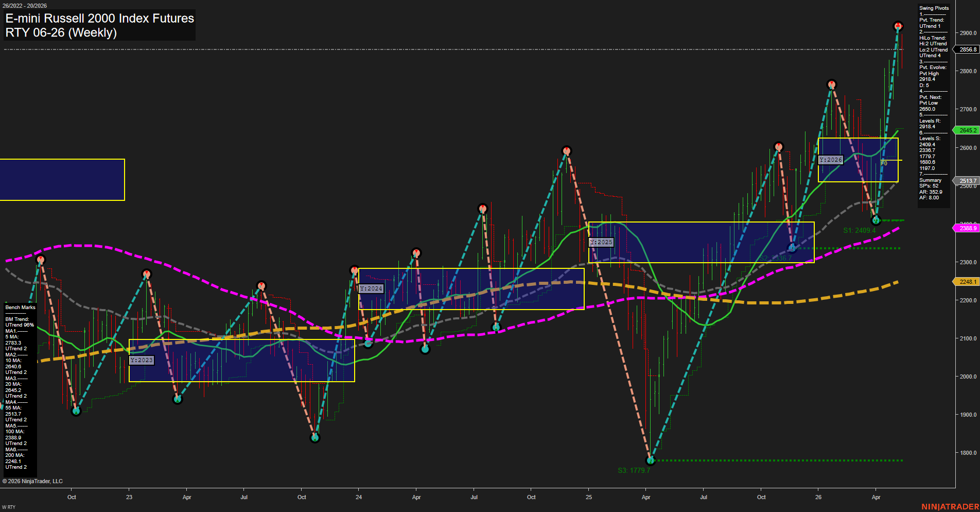Click the 2918.4 value under Pvt High
This screenshot has height=512, width=980.
click(927, 79)
